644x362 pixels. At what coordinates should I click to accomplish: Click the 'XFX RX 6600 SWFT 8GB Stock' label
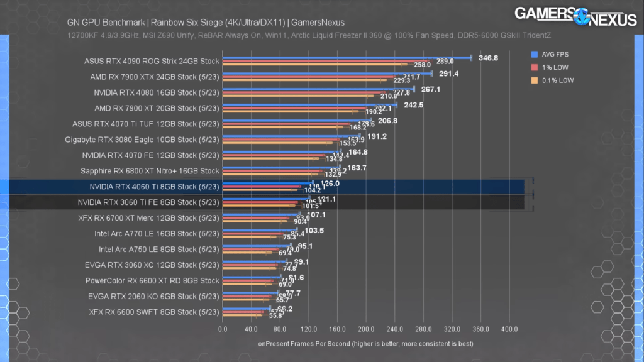tap(154, 312)
